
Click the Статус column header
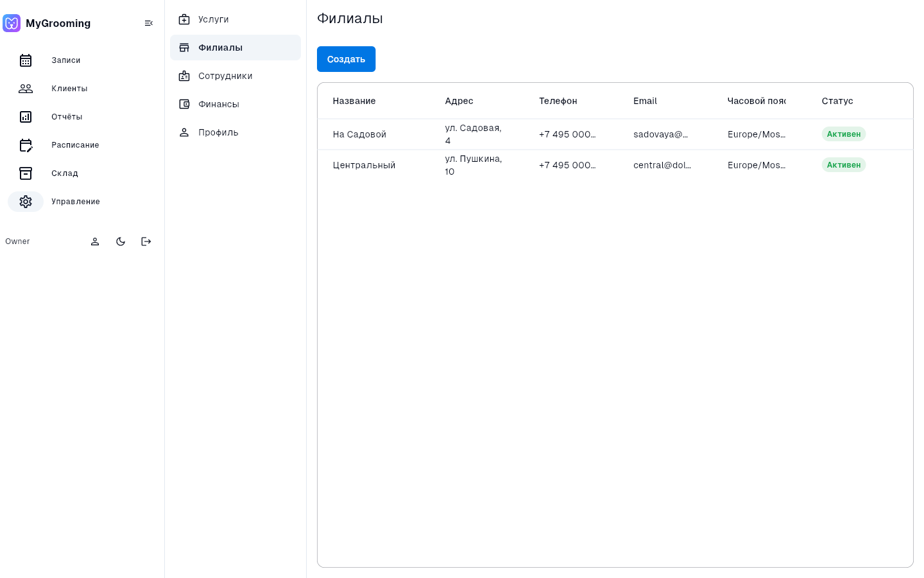point(837,101)
